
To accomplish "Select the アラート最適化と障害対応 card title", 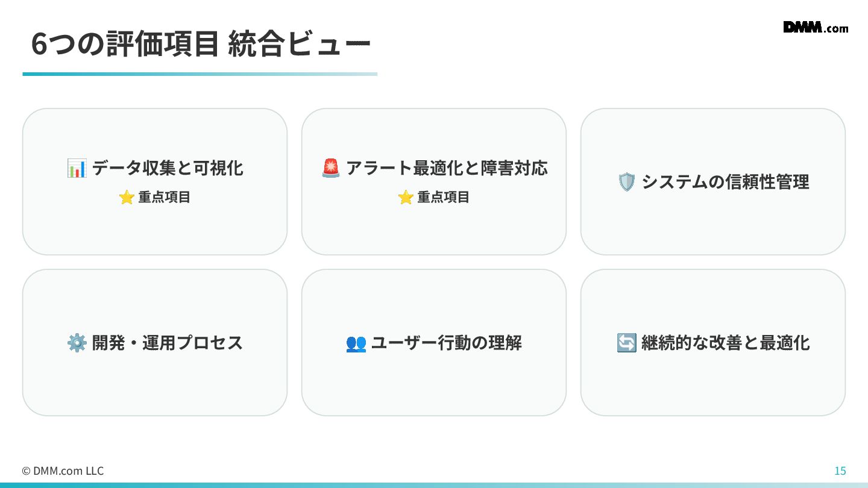I will pos(447,168).
